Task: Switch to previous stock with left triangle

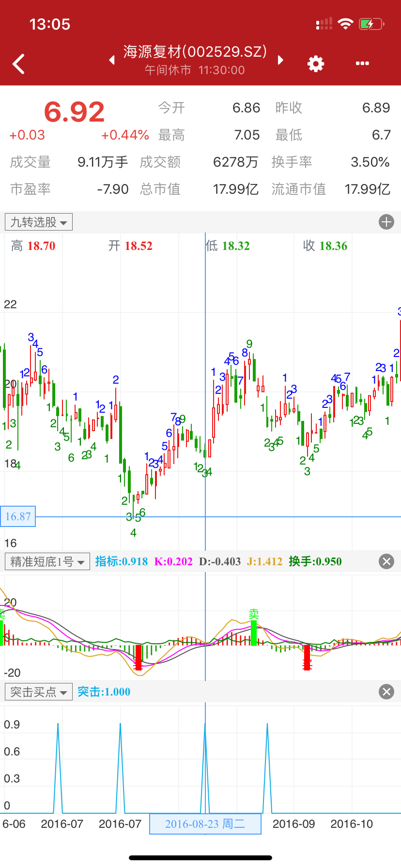Action: click(x=112, y=60)
